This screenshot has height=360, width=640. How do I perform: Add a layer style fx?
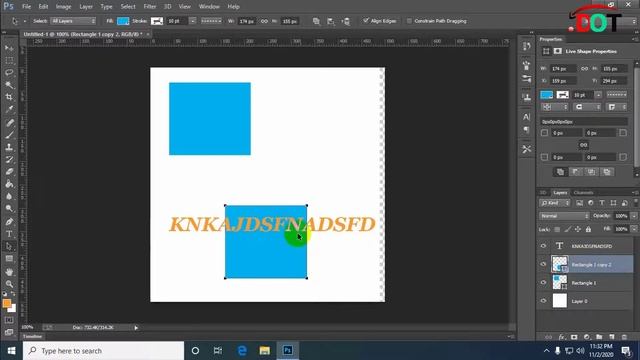tap(562, 337)
